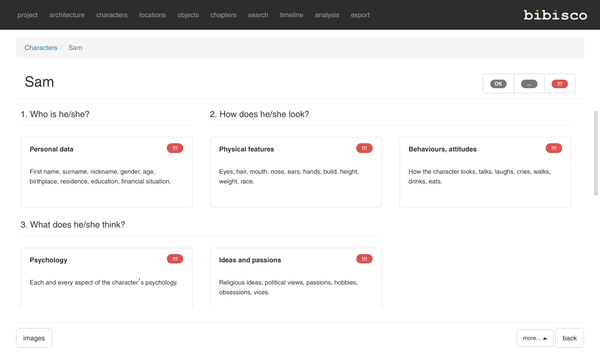Click the images button

pos(34,338)
